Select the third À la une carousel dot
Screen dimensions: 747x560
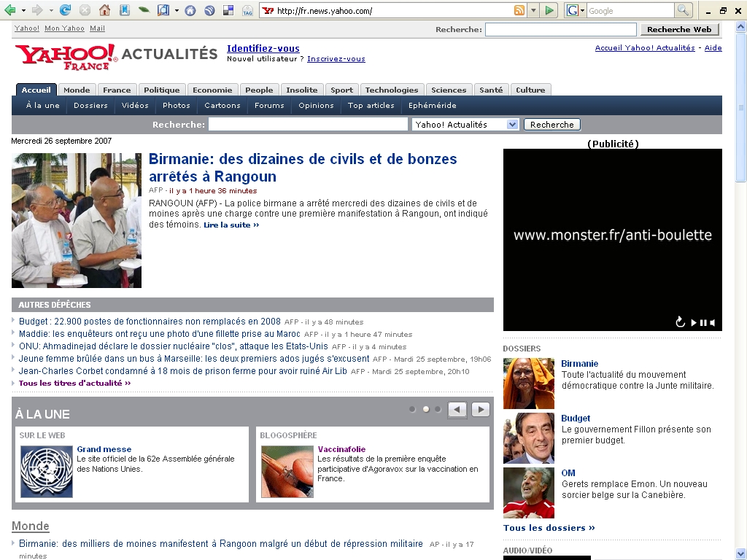click(x=438, y=409)
